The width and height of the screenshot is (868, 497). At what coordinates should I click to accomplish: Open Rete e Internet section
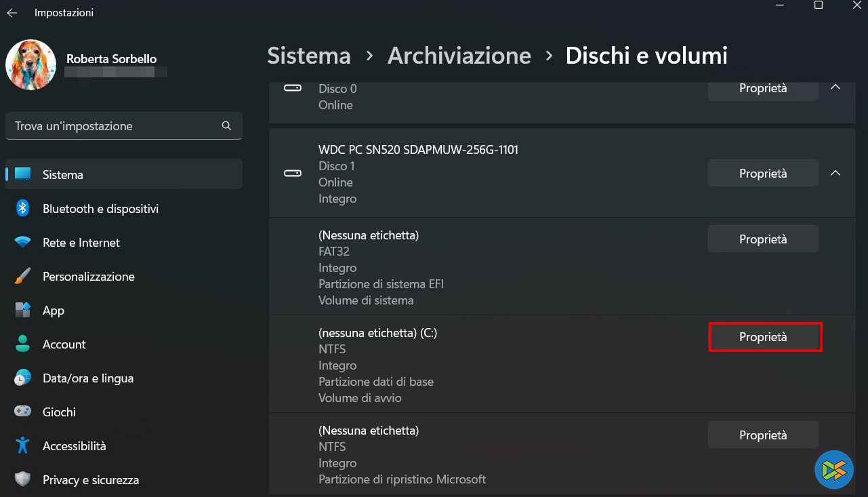click(x=81, y=243)
